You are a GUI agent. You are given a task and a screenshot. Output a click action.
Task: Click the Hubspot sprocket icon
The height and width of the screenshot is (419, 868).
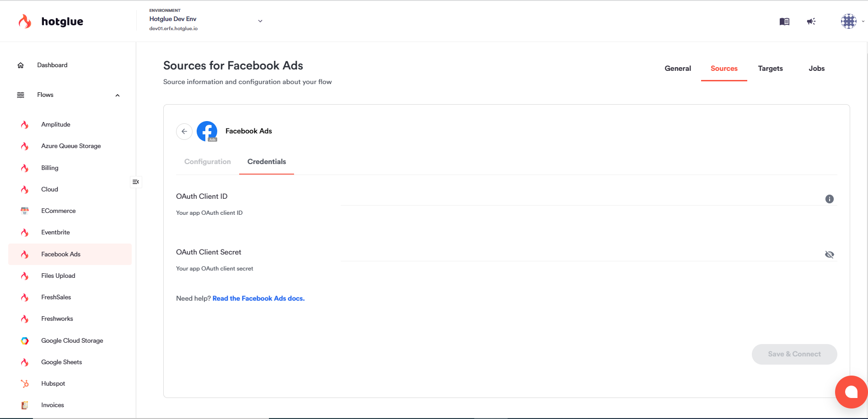tap(25, 384)
